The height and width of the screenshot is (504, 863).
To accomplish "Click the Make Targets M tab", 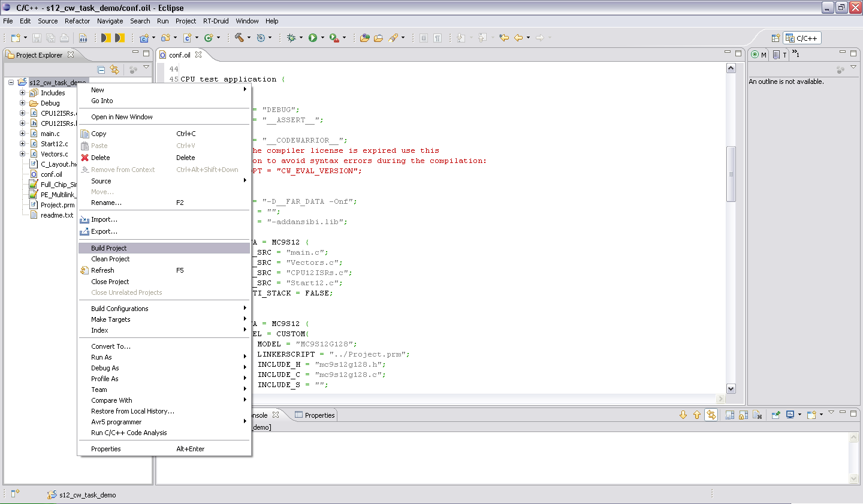I will click(x=759, y=55).
